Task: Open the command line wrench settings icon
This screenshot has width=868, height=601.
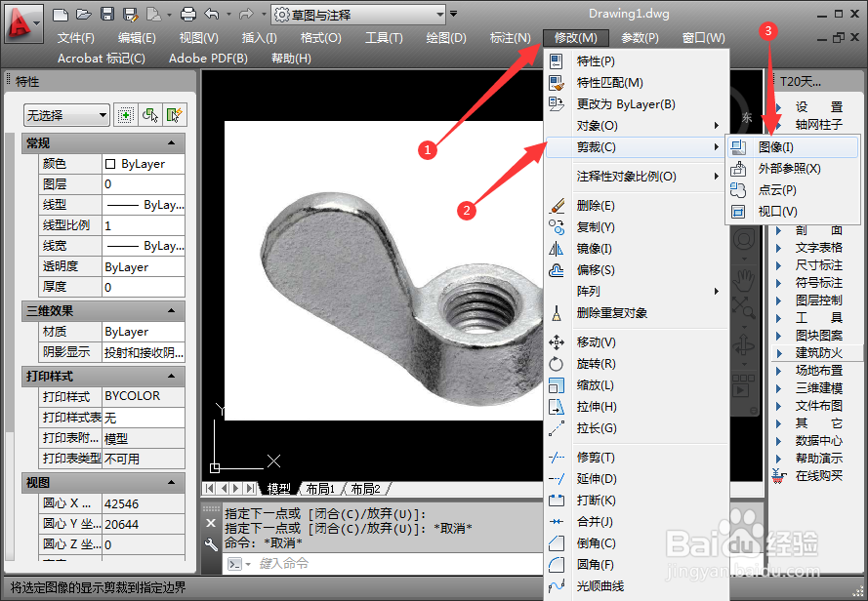Action: click(211, 545)
